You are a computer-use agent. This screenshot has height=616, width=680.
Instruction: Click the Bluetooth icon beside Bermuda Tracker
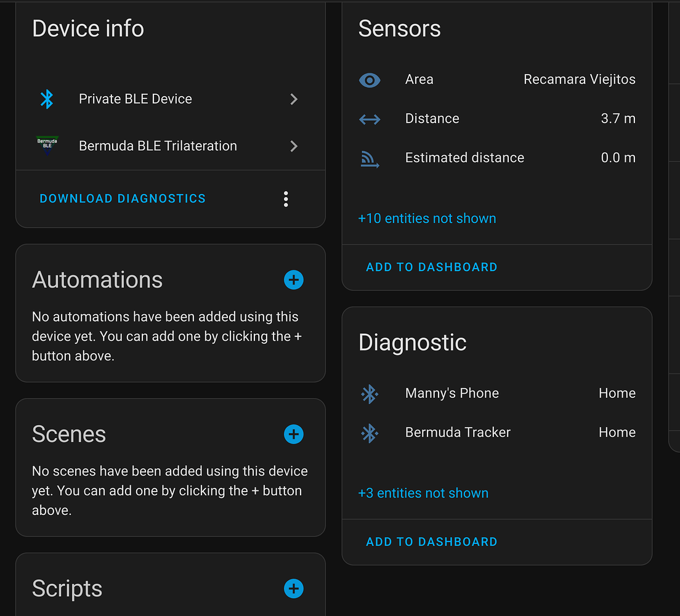click(370, 433)
